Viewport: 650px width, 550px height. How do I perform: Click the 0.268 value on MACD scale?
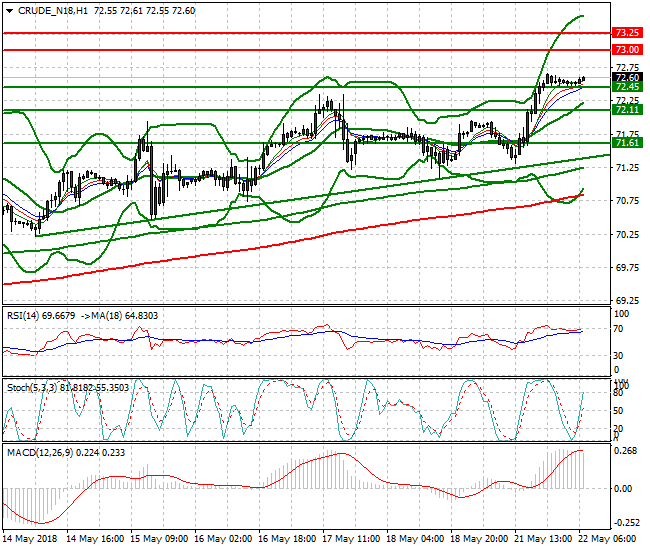(x=627, y=450)
